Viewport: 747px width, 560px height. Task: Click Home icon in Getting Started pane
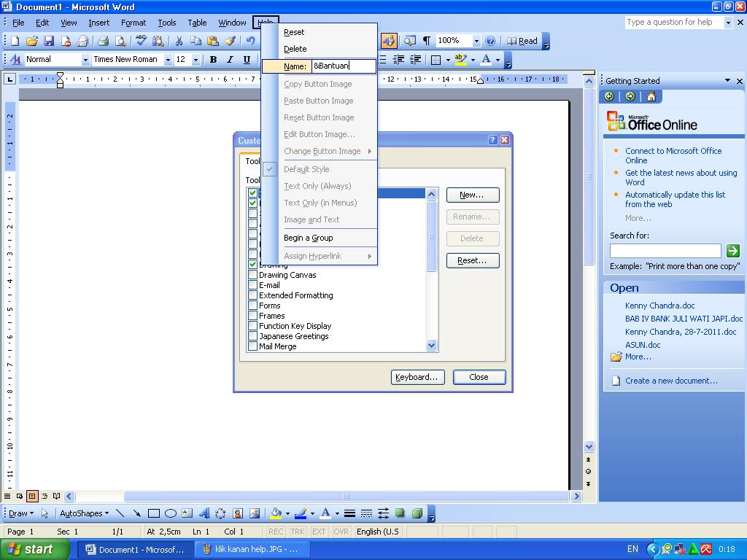(651, 97)
